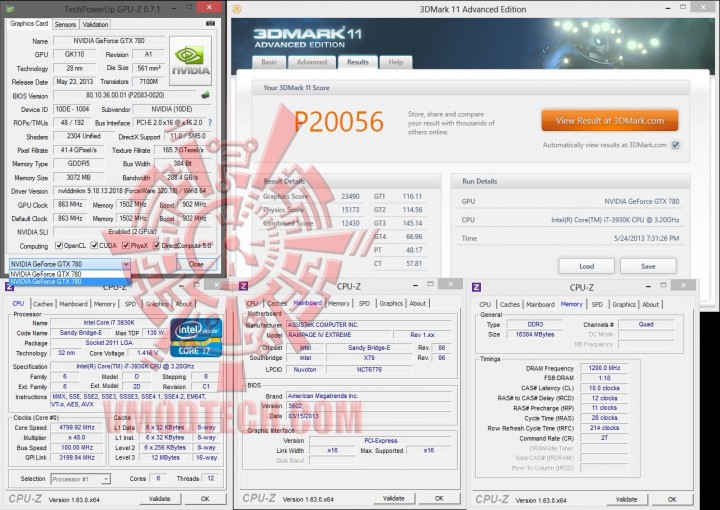720x510 pixels.
Task: Click the camera screenshot icon in GPU-Z
Action: tap(210, 23)
